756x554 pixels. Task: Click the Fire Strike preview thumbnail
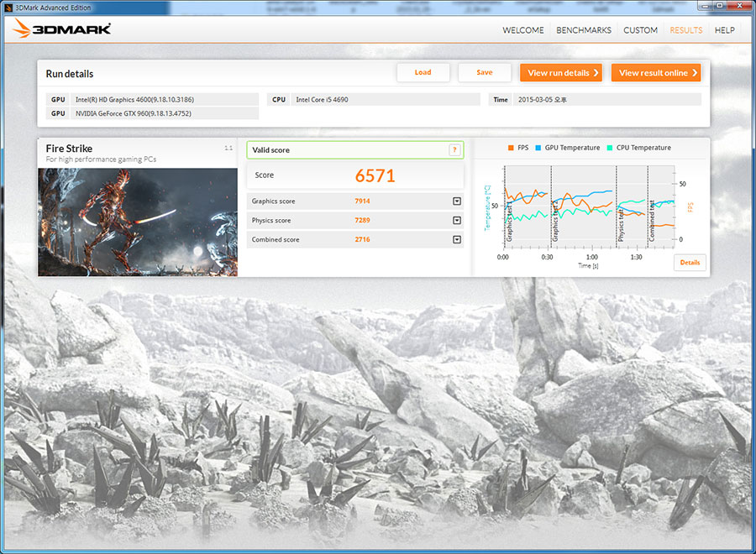tap(138, 222)
